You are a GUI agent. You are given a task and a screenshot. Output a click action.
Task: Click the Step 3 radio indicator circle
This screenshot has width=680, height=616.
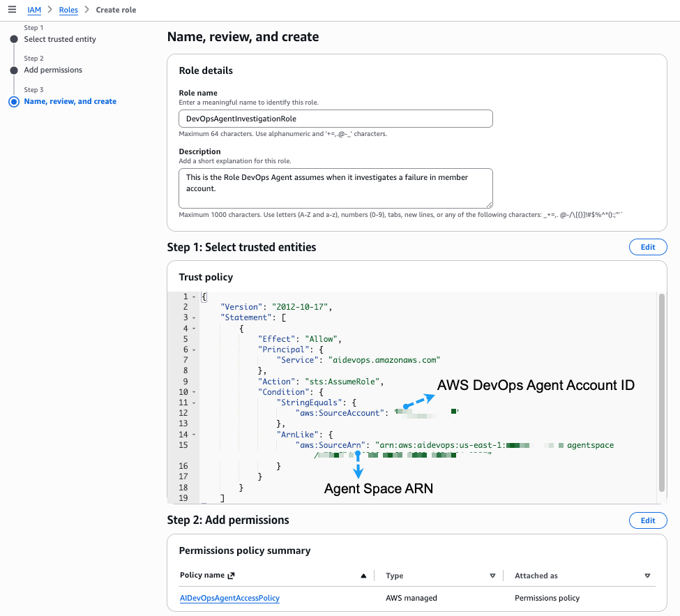point(14,102)
